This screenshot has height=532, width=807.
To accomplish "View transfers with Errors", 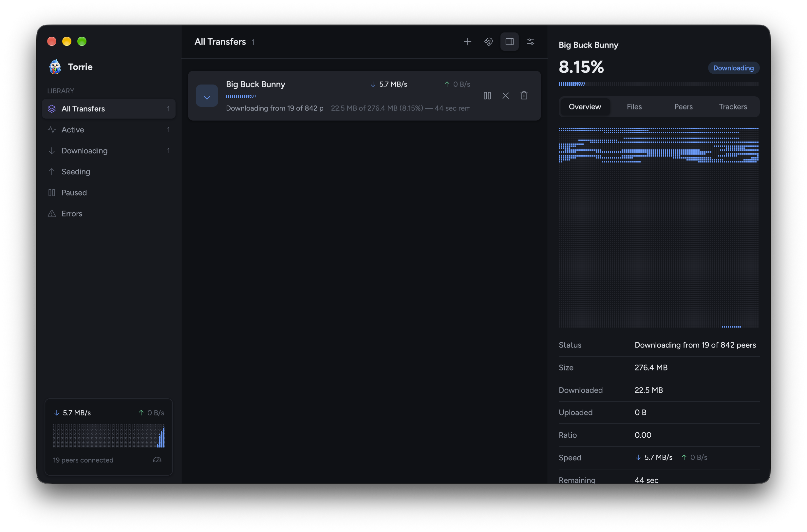I will (108, 214).
